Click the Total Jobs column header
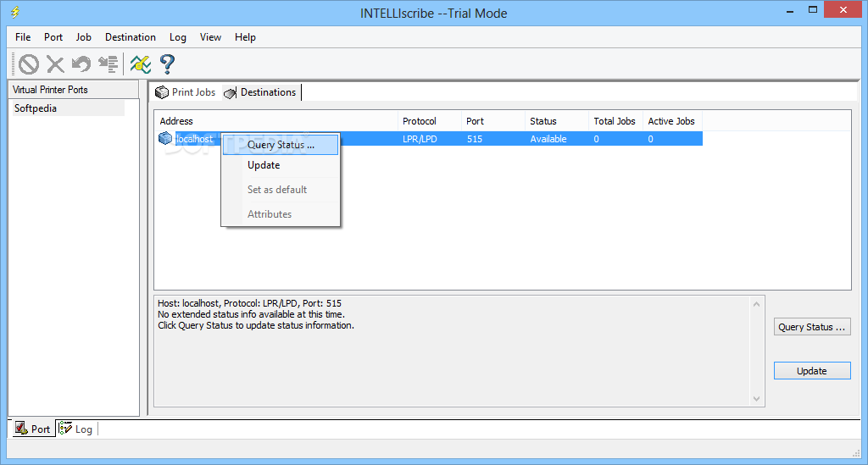Image resolution: width=868 pixels, height=465 pixels. coord(615,121)
